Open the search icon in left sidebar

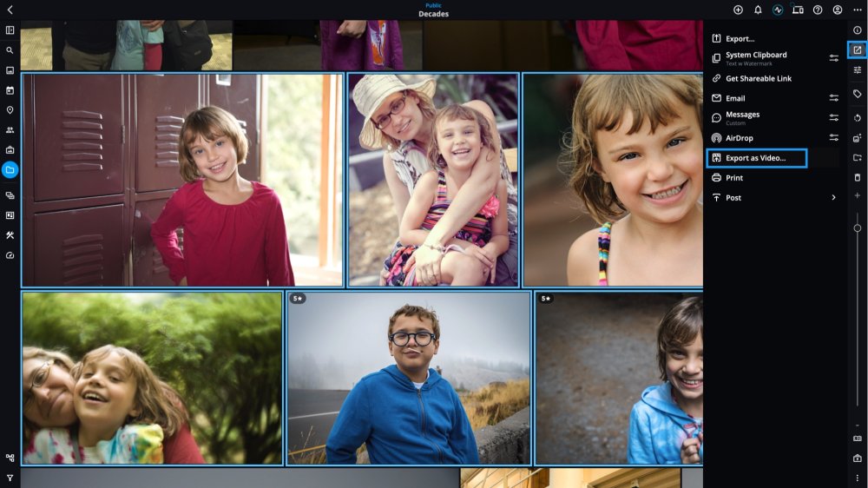point(10,50)
